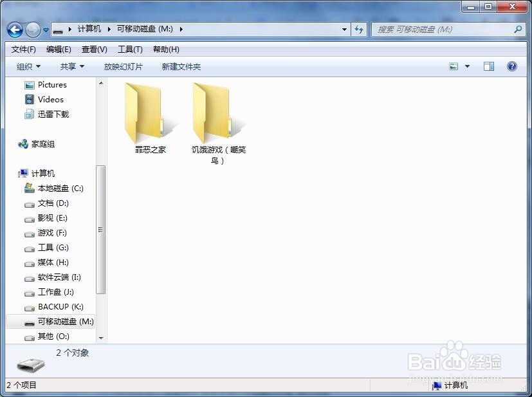
Task: Select 计算机 in the navigation tree
Action: point(42,173)
